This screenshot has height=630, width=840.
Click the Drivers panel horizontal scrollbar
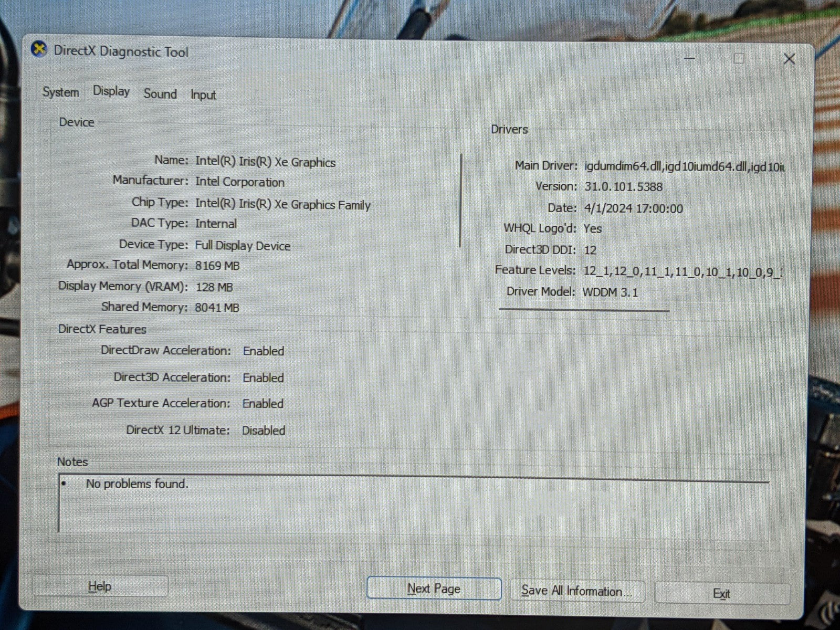pos(584,310)
